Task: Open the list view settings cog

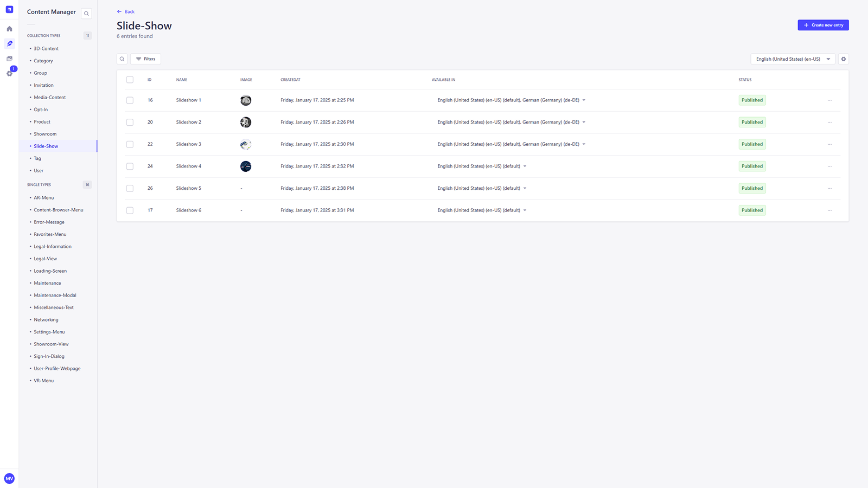Action: (843, 59)
